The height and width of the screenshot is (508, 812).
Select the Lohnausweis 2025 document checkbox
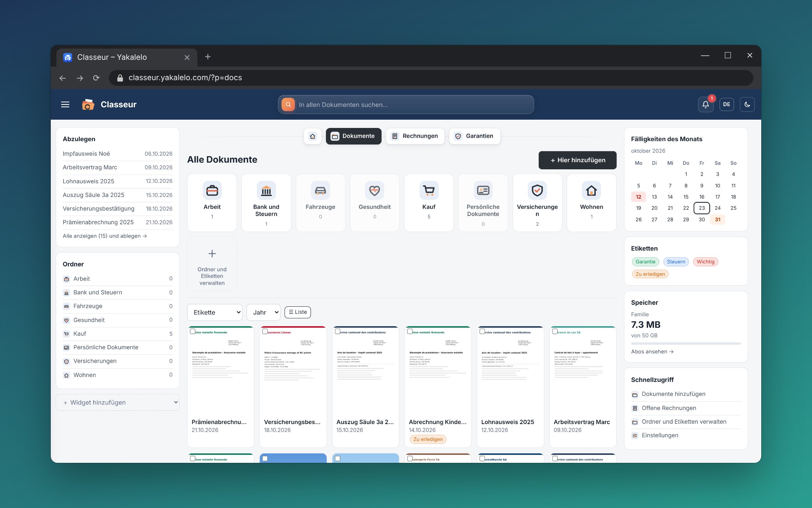(x=482, y=332)
